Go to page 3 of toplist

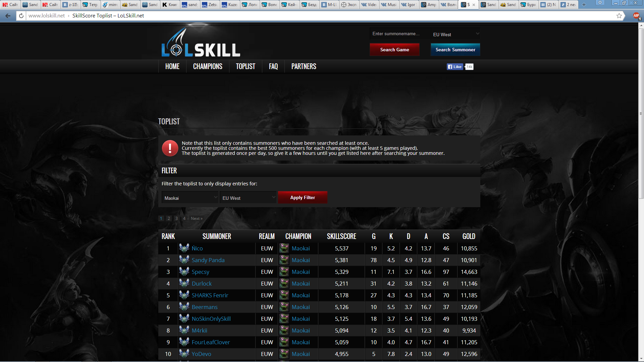click(x=176, y=218)
